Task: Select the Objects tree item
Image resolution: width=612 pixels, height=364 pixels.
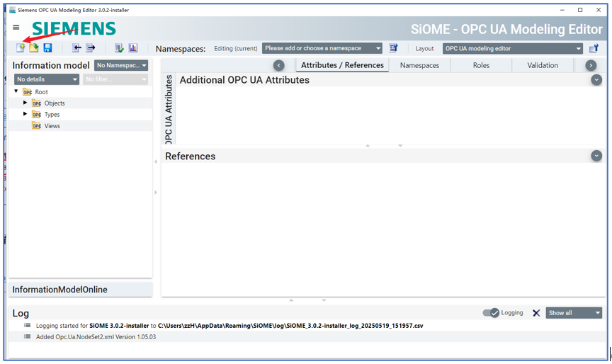Action: pos(55,103)
